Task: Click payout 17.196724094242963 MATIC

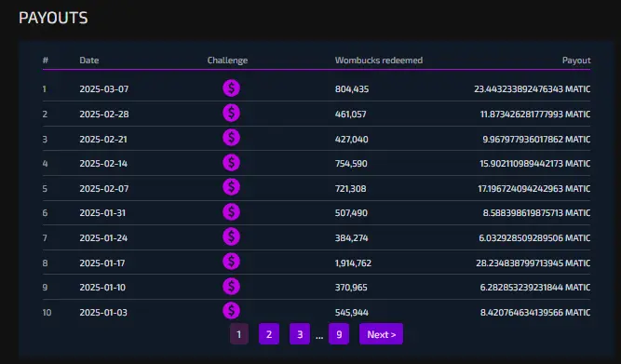Action: pos(534,189)
